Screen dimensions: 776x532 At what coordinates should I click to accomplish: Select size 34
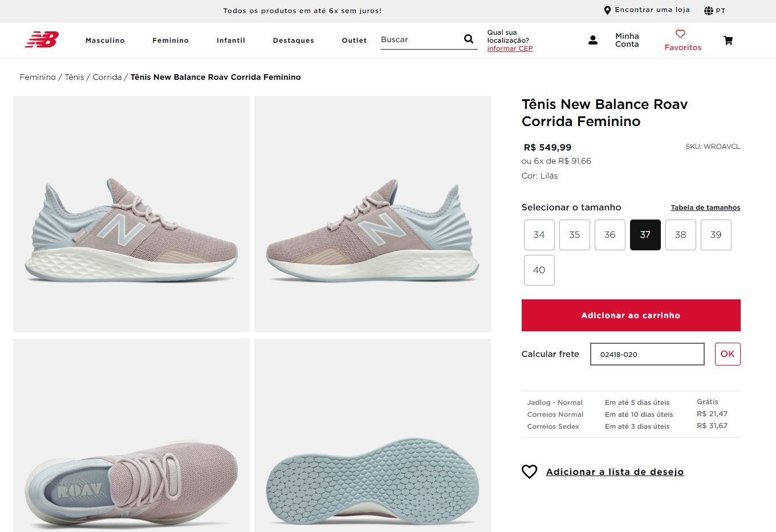coord(539,235)
